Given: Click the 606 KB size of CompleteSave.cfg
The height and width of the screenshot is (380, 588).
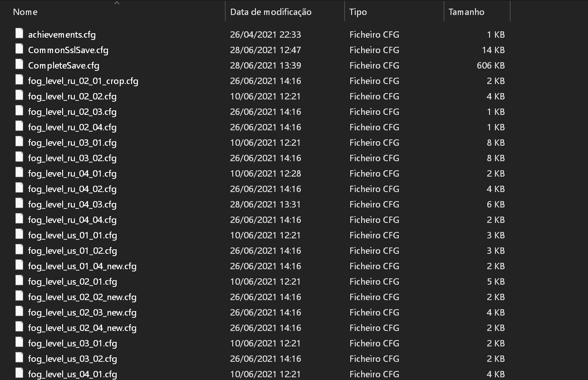Looking at the screenshot, I should (491, 65).
